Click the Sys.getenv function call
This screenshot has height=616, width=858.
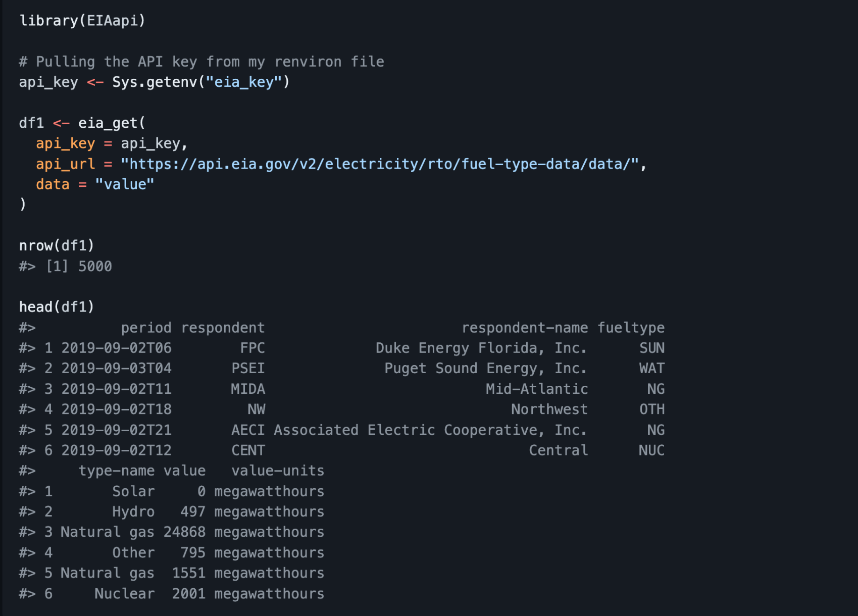click(154, 82)
